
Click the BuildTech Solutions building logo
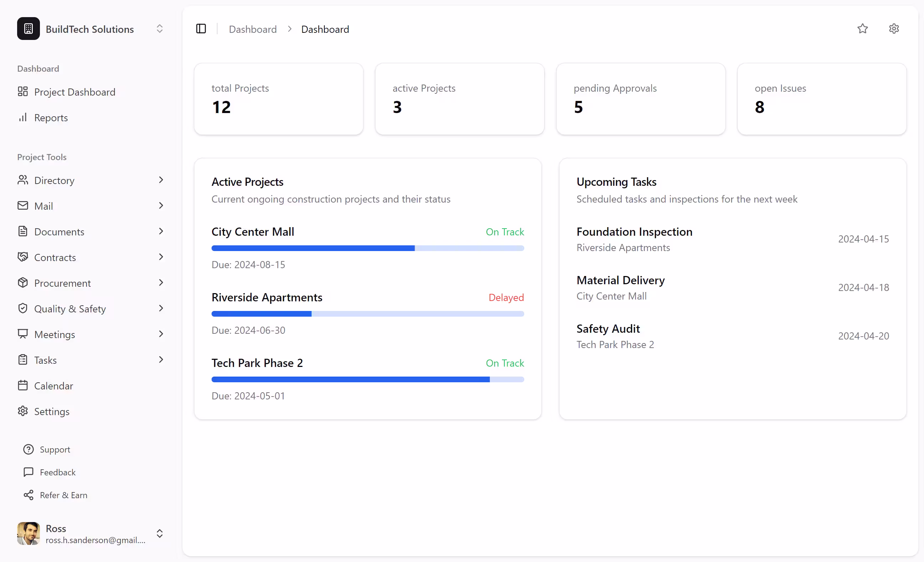[x=29, y=29]
